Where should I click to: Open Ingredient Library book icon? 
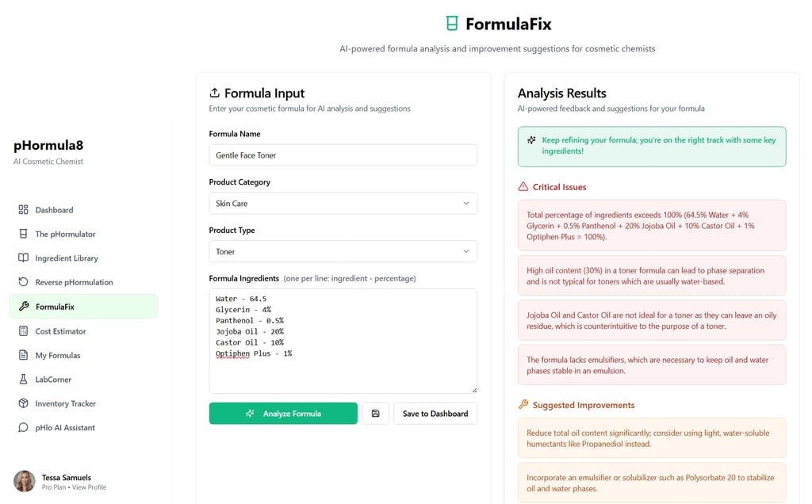(x=23, y=258)
